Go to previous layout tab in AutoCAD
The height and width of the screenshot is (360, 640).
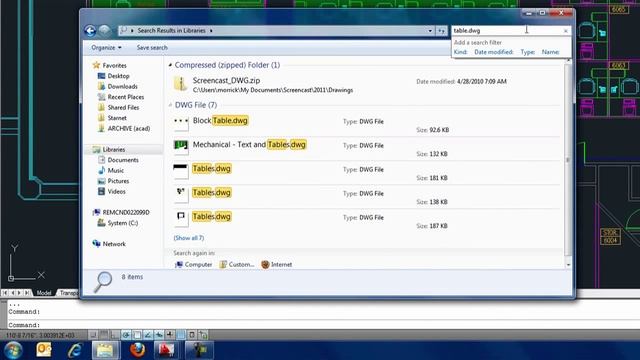pos(12,293)
